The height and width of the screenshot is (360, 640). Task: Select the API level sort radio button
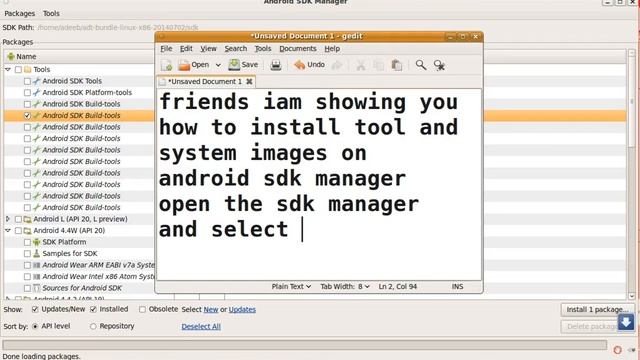click(35, 326)
